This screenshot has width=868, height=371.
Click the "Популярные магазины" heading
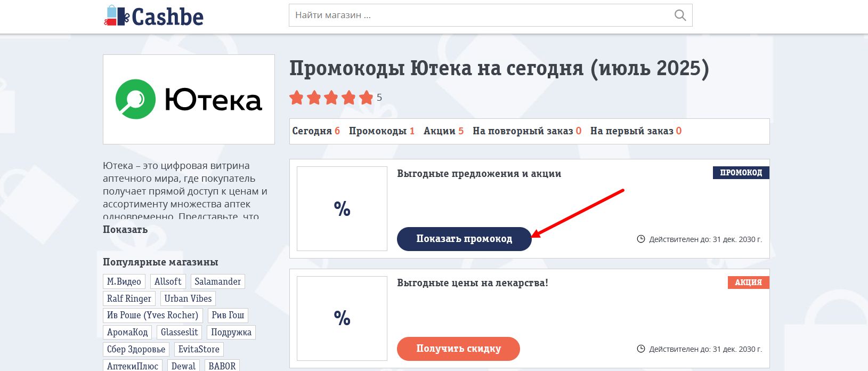click(x=160, y=262)
